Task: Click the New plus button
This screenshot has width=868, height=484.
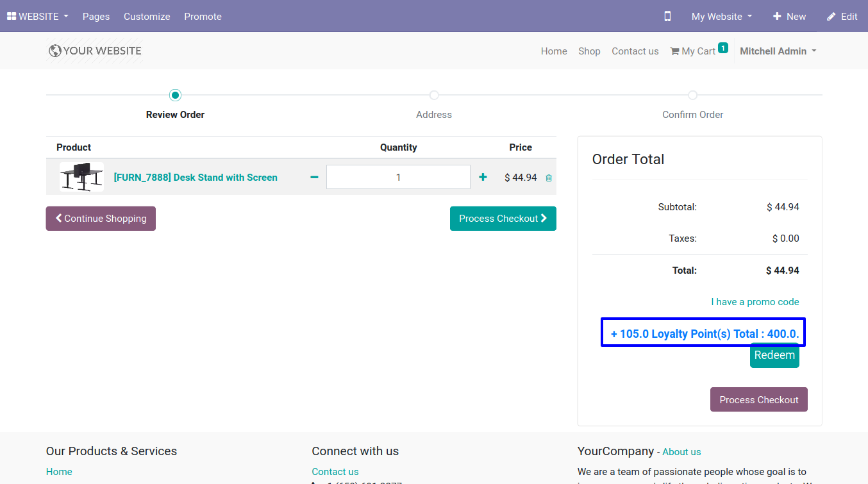Action: [789, 17]
